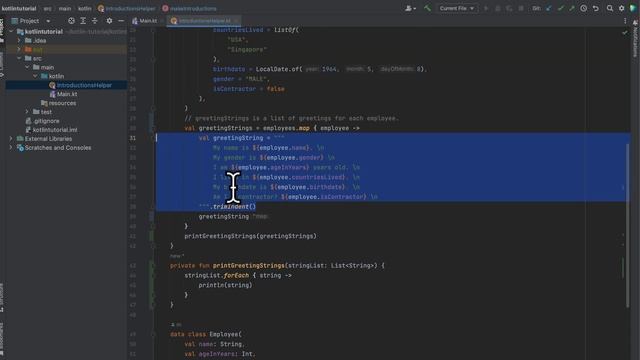Click the colorful JetBrains toolbox icon
Image resolution: width=640 pixels, height=360 pixels.
pos(633,8)
